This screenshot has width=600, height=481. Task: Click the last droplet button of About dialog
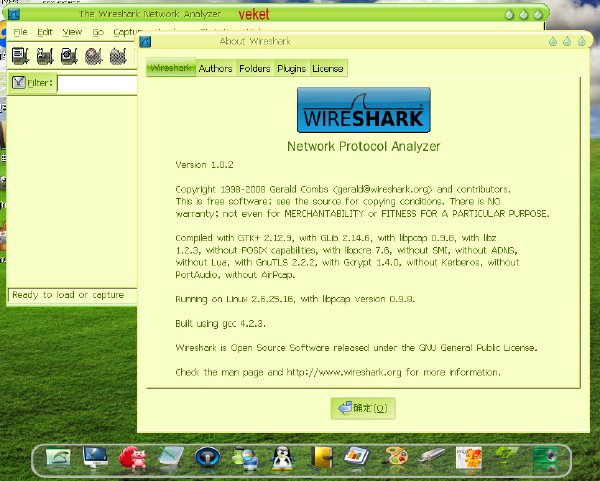(x=582, y=41)
